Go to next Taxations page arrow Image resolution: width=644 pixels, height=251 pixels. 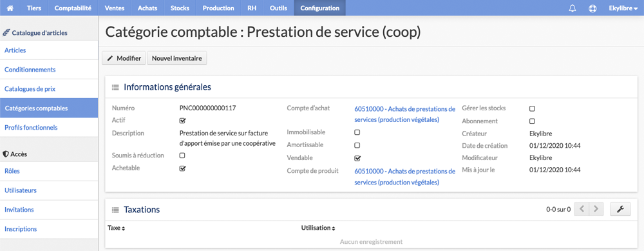(596, 210)
